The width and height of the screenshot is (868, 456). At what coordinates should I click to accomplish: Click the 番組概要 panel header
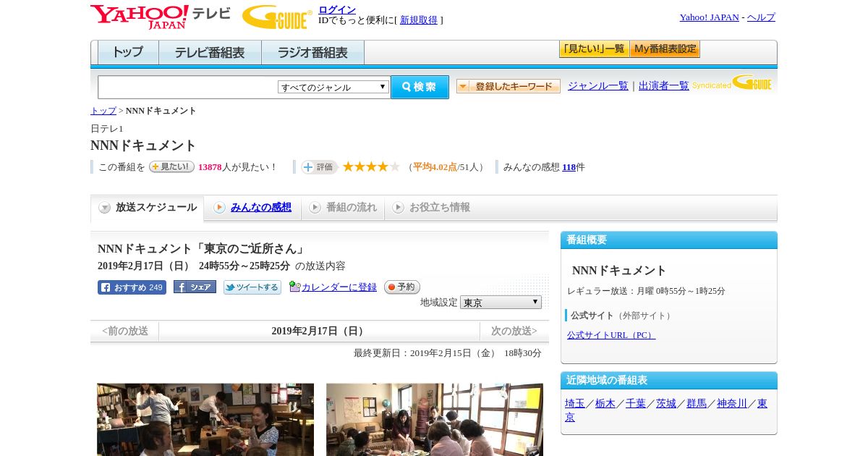pyautogui.click(x=669, y=240)
